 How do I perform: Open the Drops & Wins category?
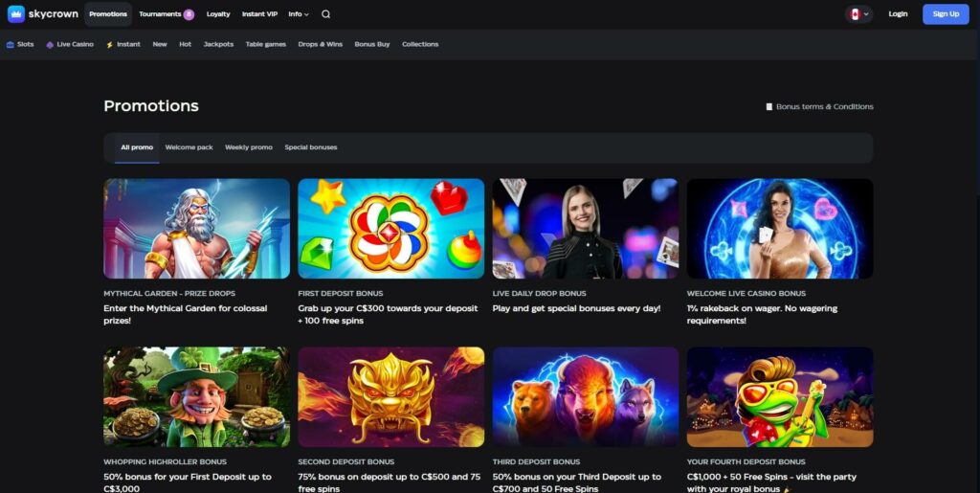[x=320, y=44]
